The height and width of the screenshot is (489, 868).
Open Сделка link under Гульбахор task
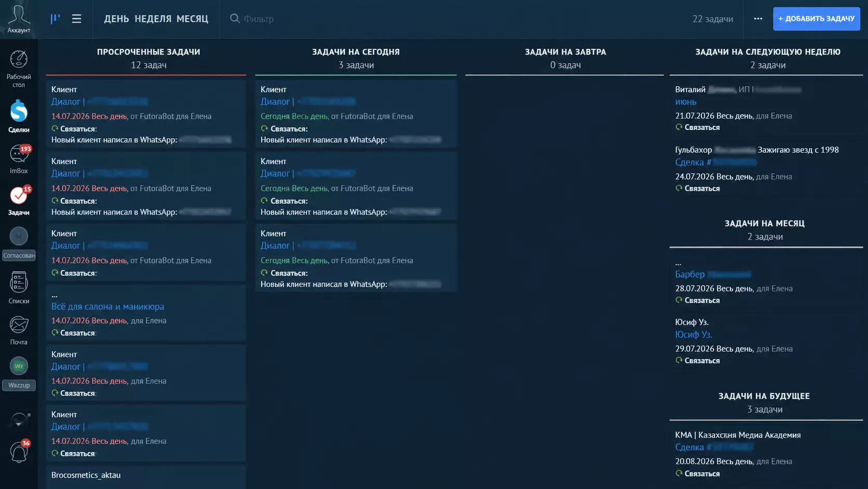[716, 162]
